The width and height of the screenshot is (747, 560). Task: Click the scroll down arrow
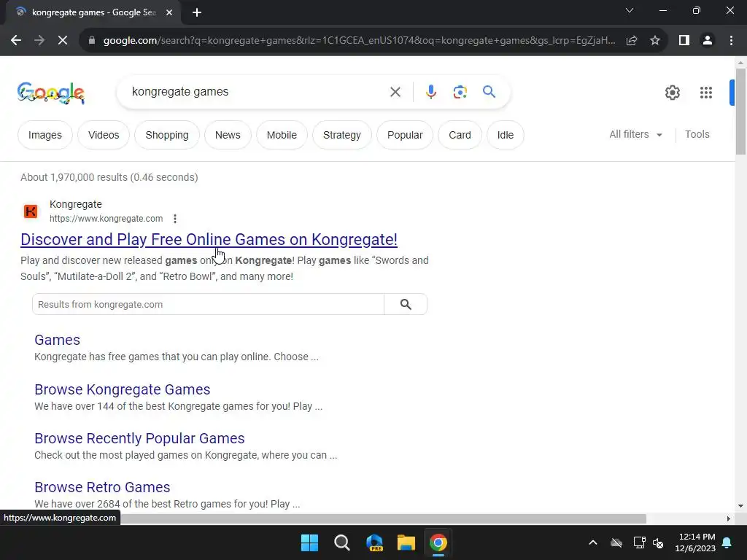(x=740, y=506)
